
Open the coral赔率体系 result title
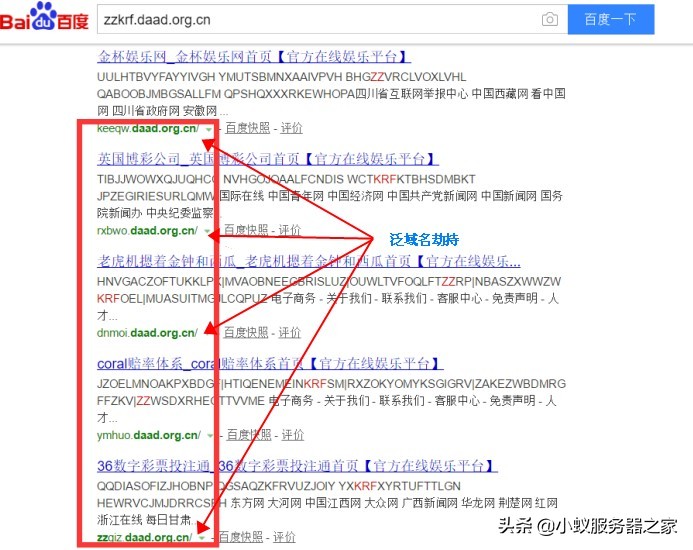[x=270, y=363]
